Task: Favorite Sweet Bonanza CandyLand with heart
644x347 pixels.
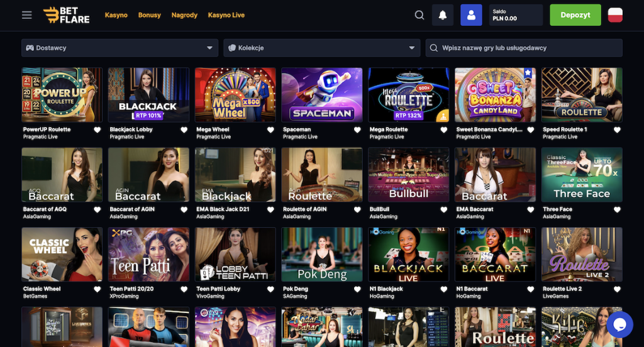Action: click(x=531, y=129)
